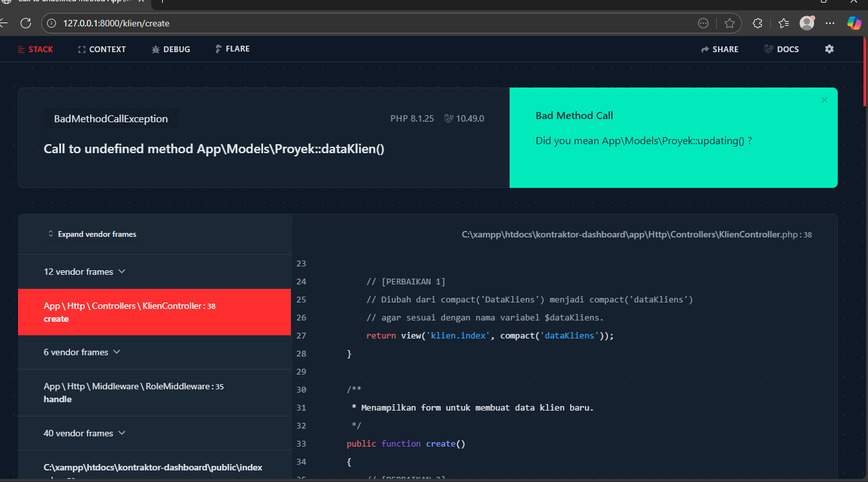Open the Docs link

(x=781, y=50)
